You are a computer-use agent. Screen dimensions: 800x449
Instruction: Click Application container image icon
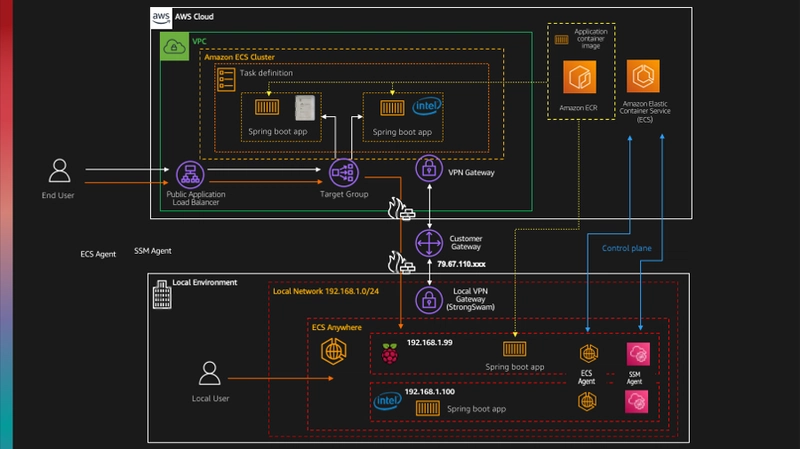(x=561, y=39)
